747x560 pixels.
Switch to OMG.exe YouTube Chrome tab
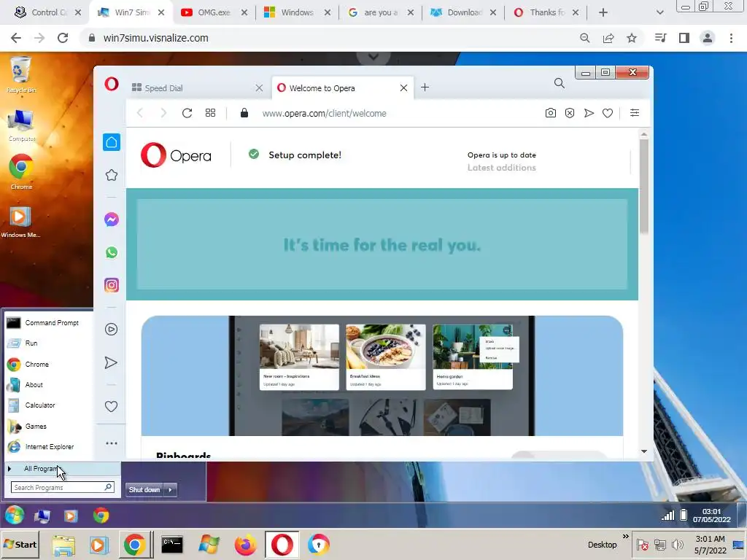pos(214,12)
